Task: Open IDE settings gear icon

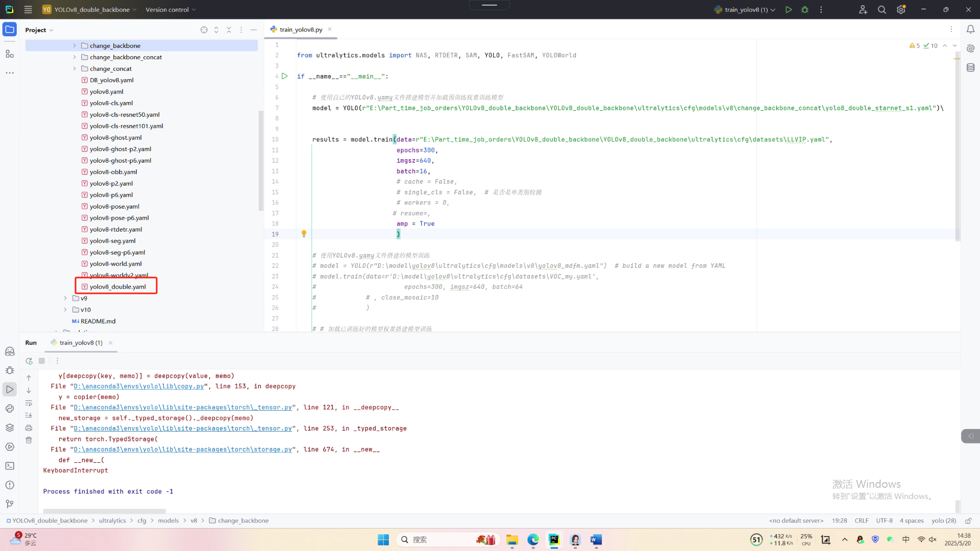Action: 901,10
